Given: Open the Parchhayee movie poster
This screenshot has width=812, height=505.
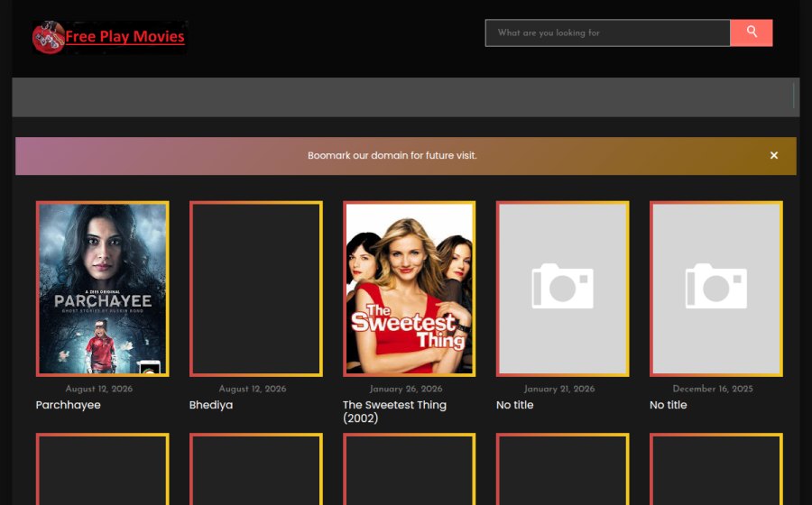Looking at the screenshot, I should click(103, 289).
